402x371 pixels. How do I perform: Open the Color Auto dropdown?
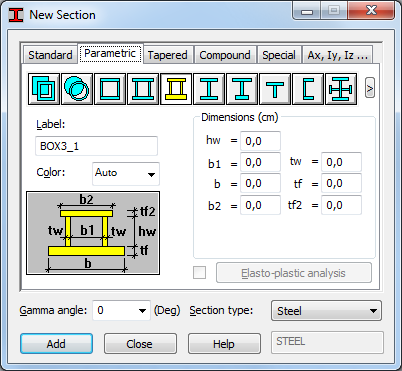126,174
